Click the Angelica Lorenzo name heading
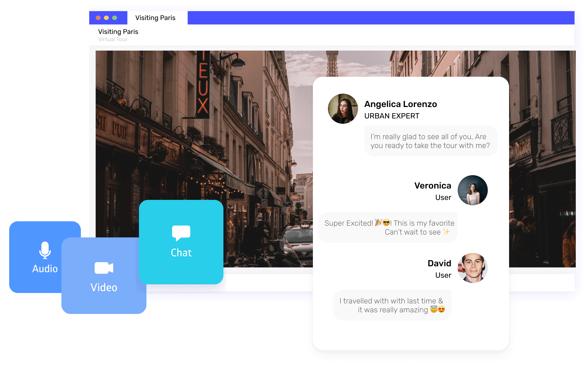This screenshot has width=588, height=365. click(x=400, y=104)
